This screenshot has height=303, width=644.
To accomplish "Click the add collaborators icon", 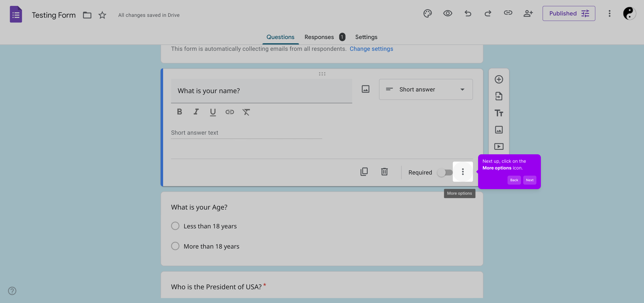I will (x=528, y=13).
